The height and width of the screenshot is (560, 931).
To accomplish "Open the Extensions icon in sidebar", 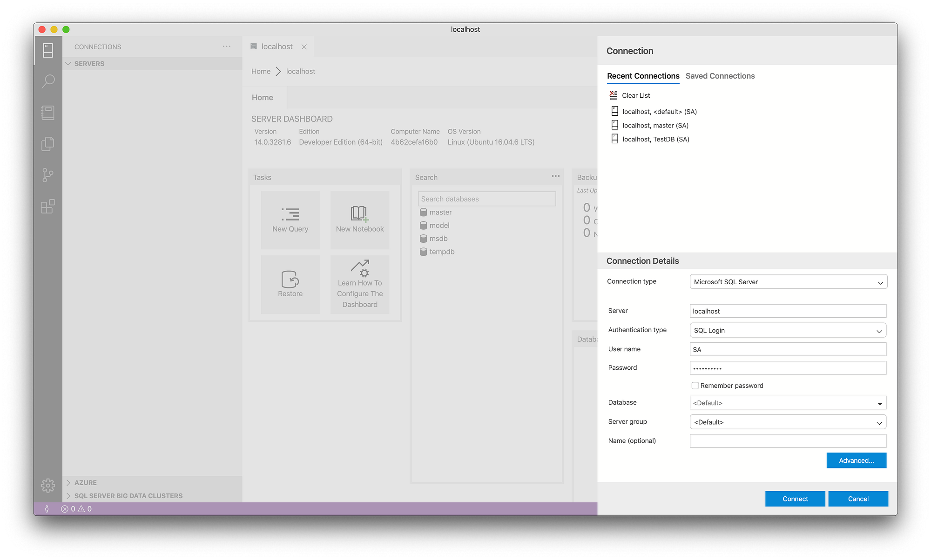I will click(48, 206).
